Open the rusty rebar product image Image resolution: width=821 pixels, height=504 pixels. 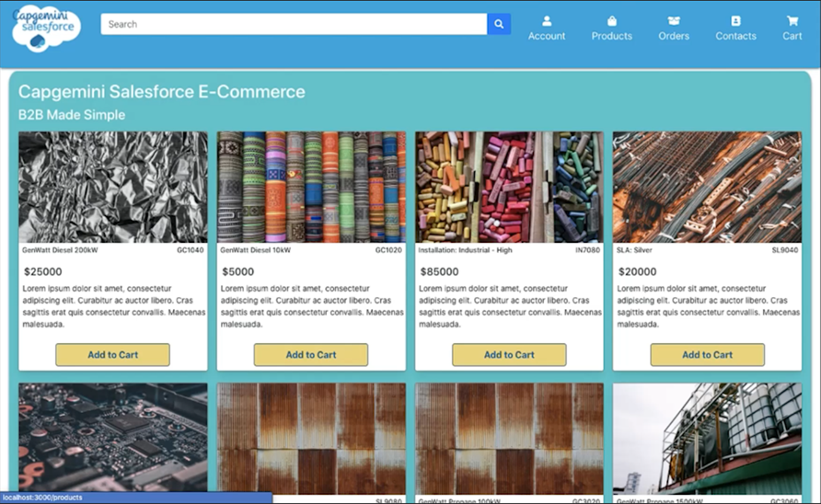708,188
